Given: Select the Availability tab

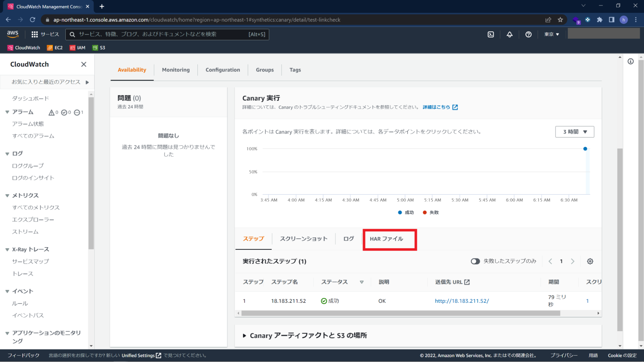Looking at the screenshot, I should (132, 70).
